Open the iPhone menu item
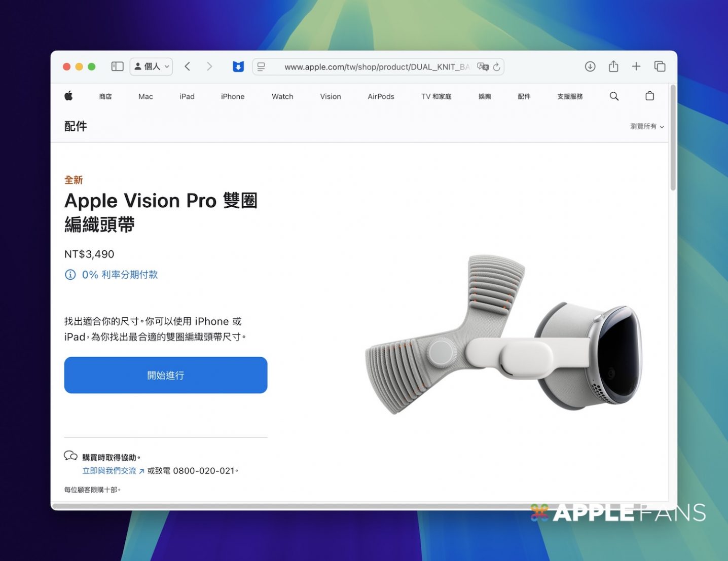The height and width of the screenshot is (561, 728). pos(233,96)
